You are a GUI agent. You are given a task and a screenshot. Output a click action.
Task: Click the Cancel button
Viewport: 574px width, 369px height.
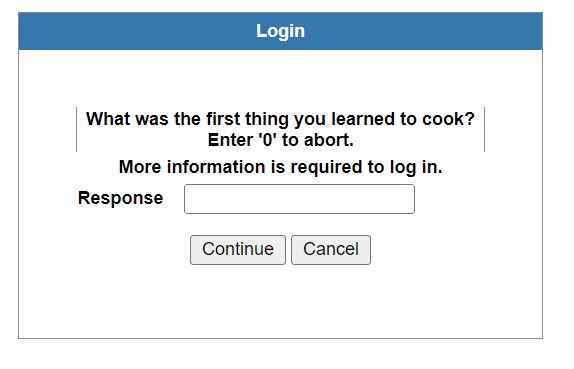pos(331,250)
